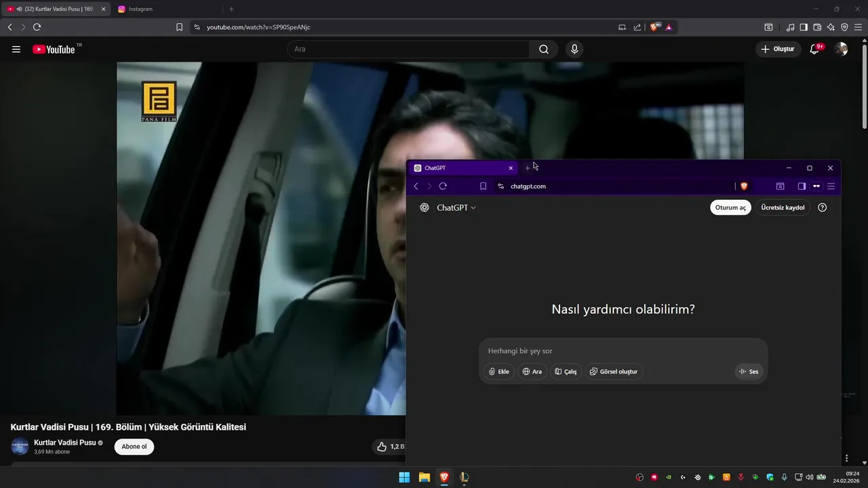This screenshot has width=868, height=488.
Task: Open tab search in ChatGPT window toolbar
Action: pos(780,186)
